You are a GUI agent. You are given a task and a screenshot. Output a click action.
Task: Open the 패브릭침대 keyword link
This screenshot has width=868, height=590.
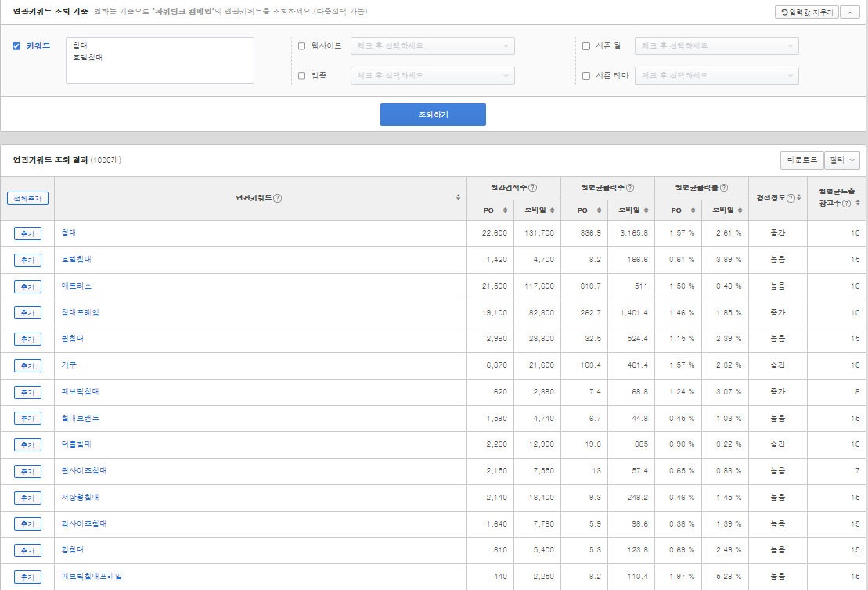81,391
